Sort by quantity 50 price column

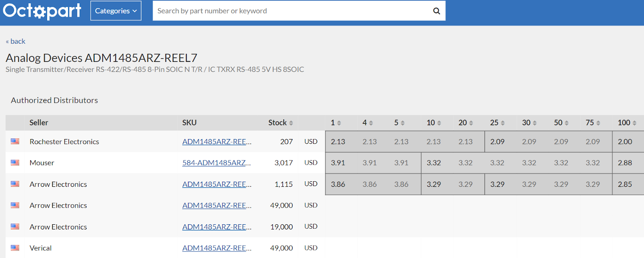point(561,123)
